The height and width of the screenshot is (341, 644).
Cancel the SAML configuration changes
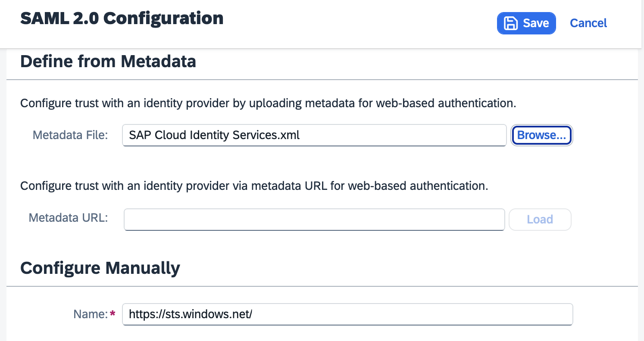click(x=588, y=23)
